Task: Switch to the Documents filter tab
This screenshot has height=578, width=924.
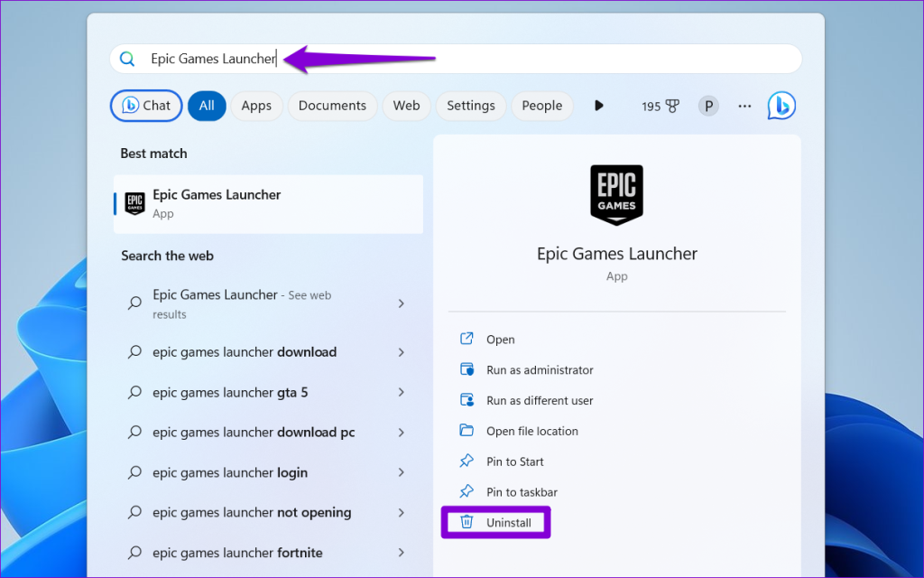Action: tap(332, 106)
